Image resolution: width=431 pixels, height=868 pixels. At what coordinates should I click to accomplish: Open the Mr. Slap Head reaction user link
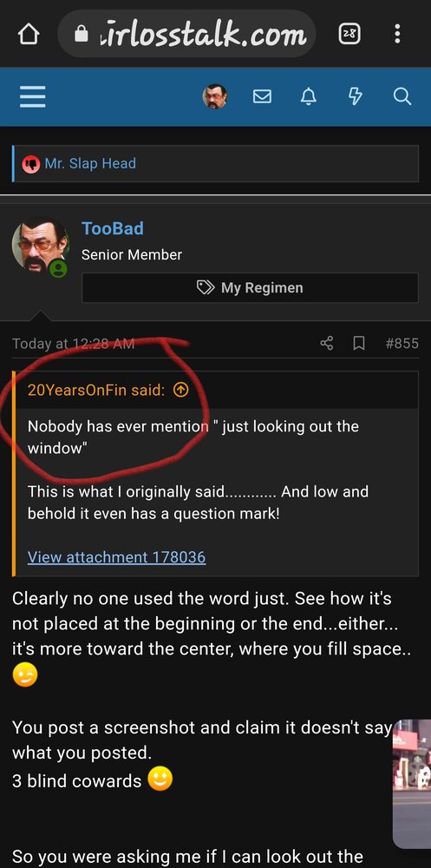tap(90, 163)
